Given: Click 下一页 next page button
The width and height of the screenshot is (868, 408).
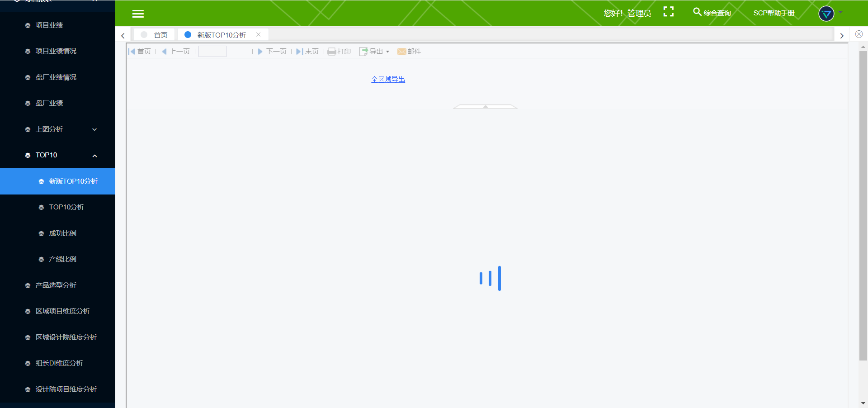Looking at the screenshot, I should coord(272,52).
